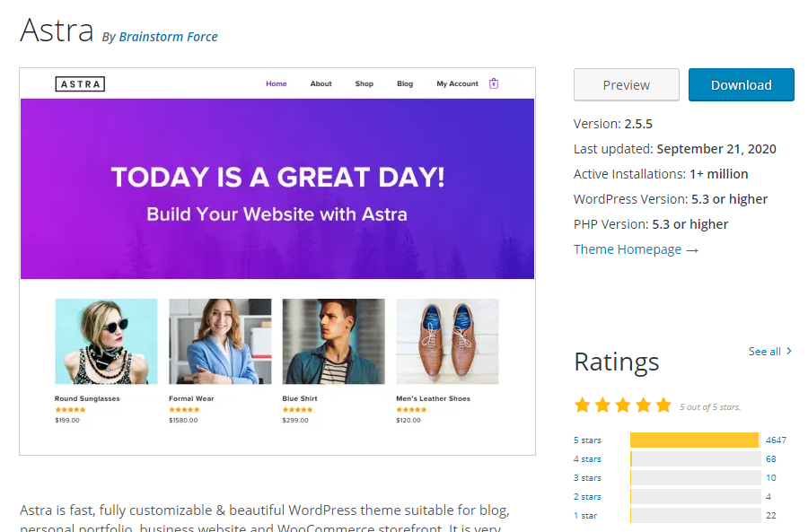
Task: Click the Formal Wear product image
Action: click(x=220, y=342)
